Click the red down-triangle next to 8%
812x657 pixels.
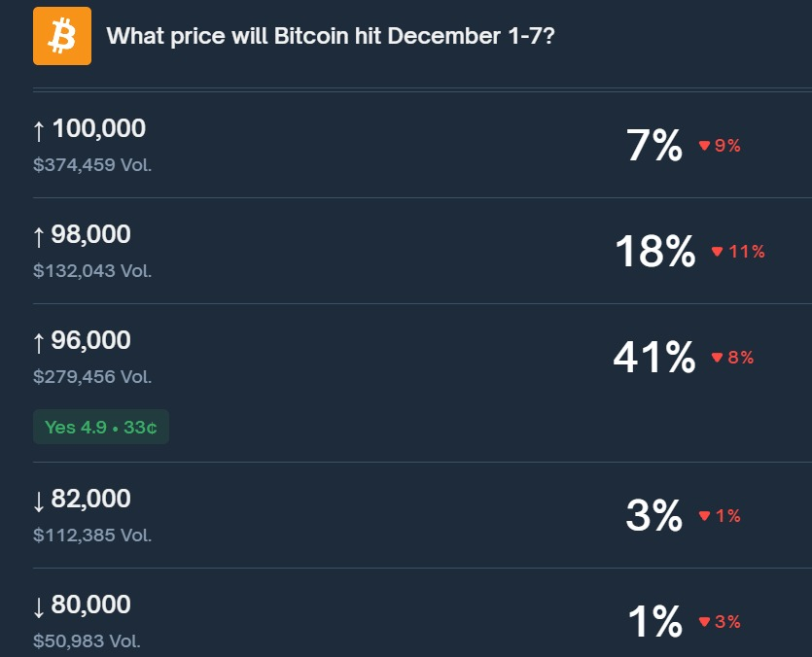[717, 358]
